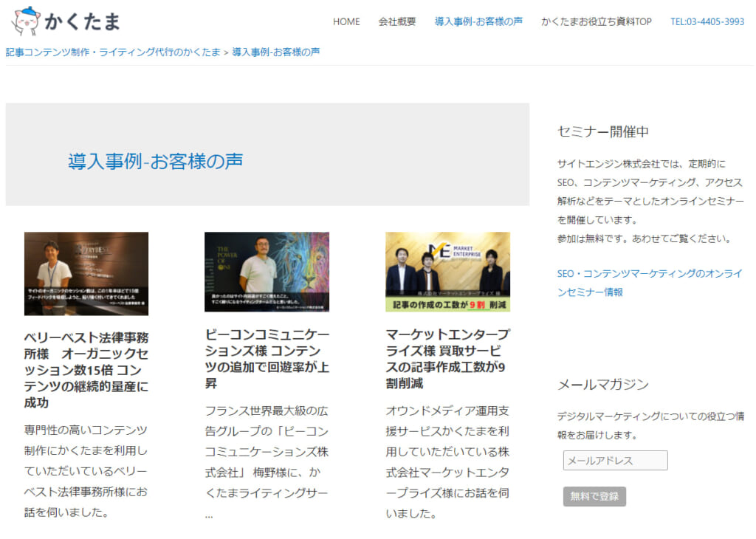
Task: Open the ベリーベスト法律事務所 case thumbnail
Action: click(x=86, y=274)
